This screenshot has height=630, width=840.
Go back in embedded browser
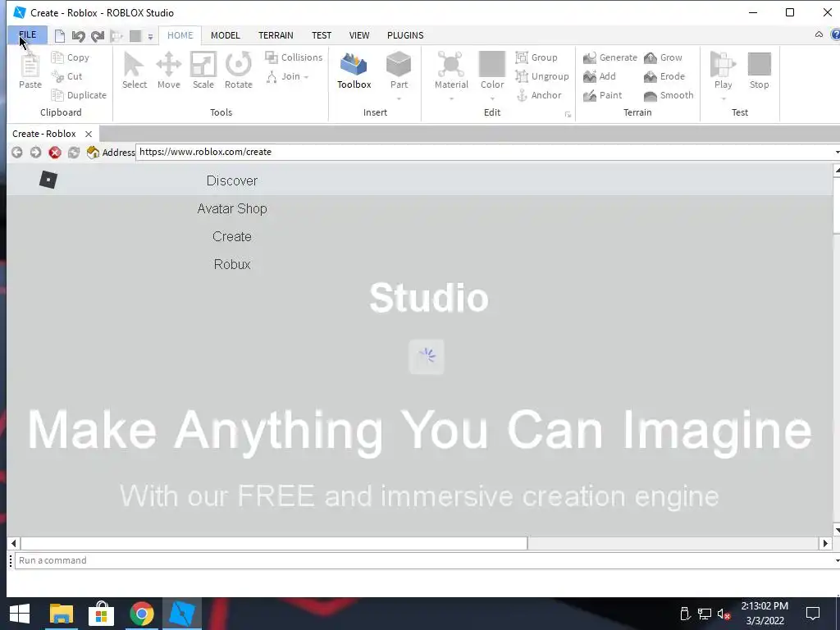pyautogui.click(x=17, y=153)
